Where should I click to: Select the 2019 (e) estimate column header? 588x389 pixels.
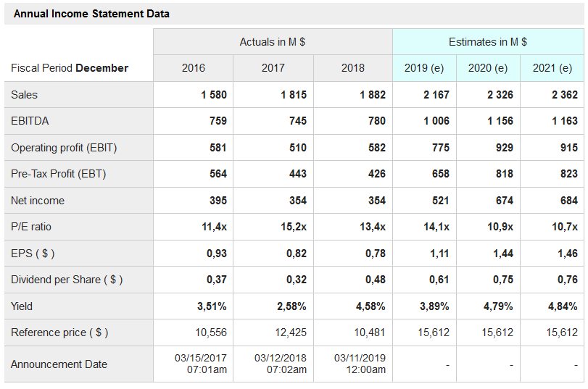click(x=424, y=68)
